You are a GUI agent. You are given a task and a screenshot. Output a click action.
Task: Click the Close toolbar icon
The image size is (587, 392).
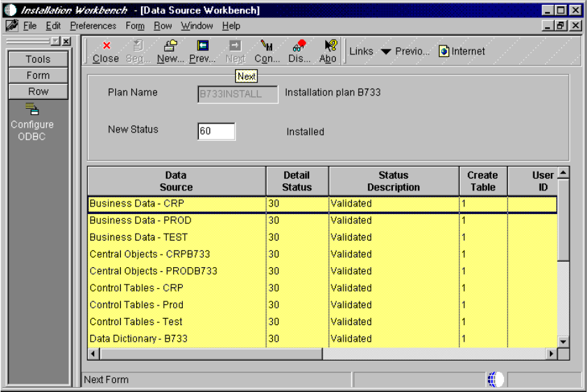[106, 46]
